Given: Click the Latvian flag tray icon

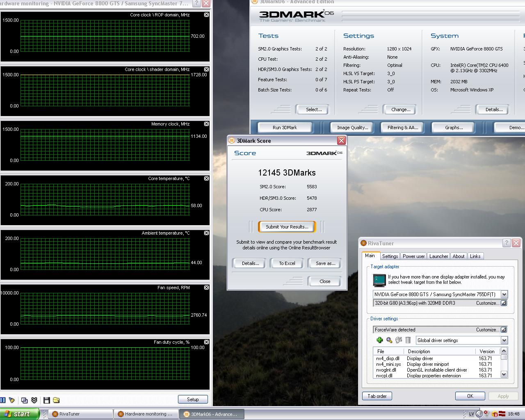Looking at the screenshot, I should [x=502, y=414].
